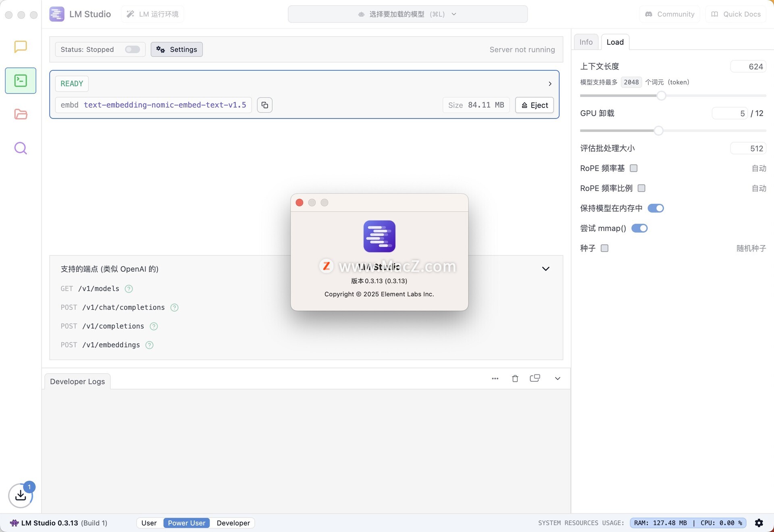The height and width of the screenshot is (532, 774).
Task: Open help for GET /v1/models endpoint
Action: (129, 289)
